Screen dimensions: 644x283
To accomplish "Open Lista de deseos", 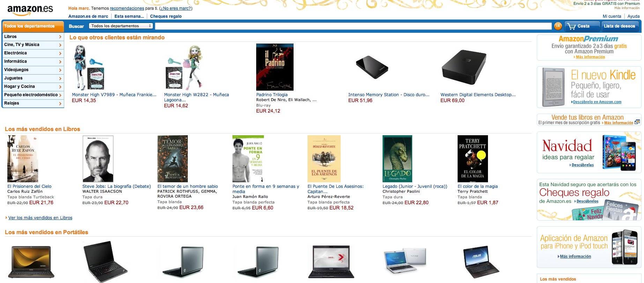I will [x=620, y=26].
